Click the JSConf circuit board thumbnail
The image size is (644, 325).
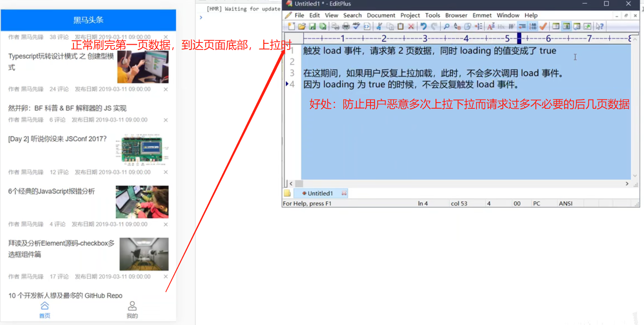[x=143, y=150]
